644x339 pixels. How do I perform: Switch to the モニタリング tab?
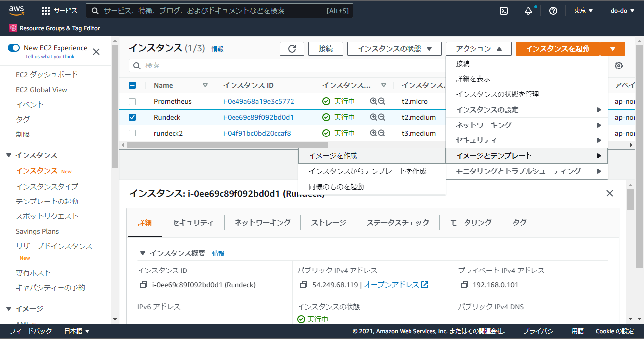471,223
